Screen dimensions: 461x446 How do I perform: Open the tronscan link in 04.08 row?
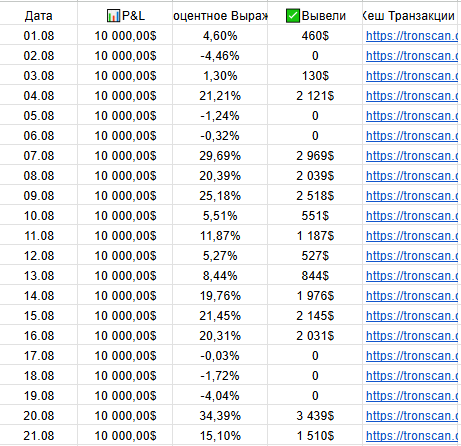[x=412, y=96]
